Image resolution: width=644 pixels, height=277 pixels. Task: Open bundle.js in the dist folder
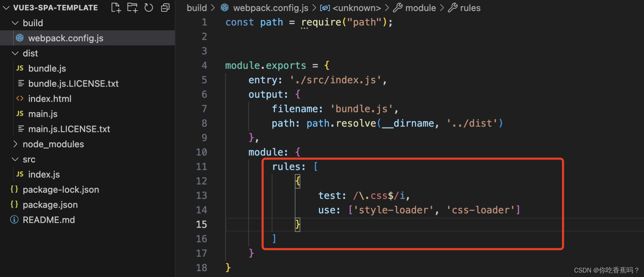coord(47,68)
